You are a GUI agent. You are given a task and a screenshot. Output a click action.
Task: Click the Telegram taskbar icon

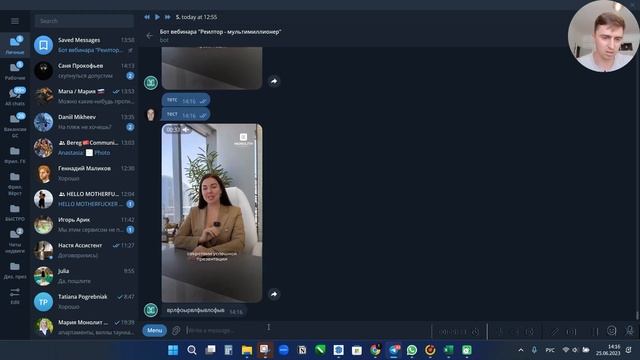pyautogui.click(x=394, y=350)
